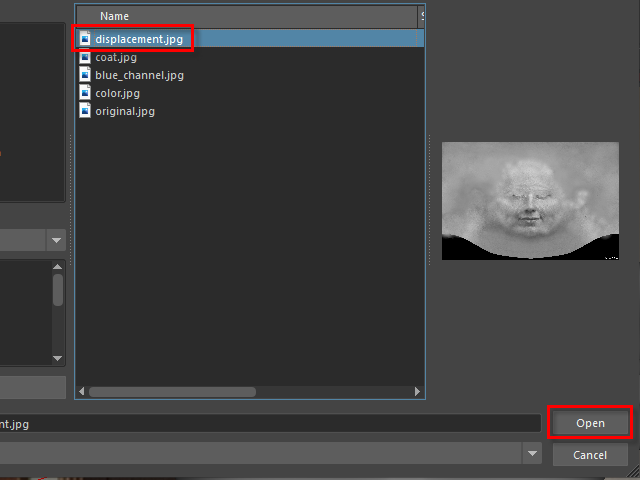The height and width of the screenshot is (480, 640).
Task: Click the left panel scroll down arrow
Action: click(x=58, y=358)
